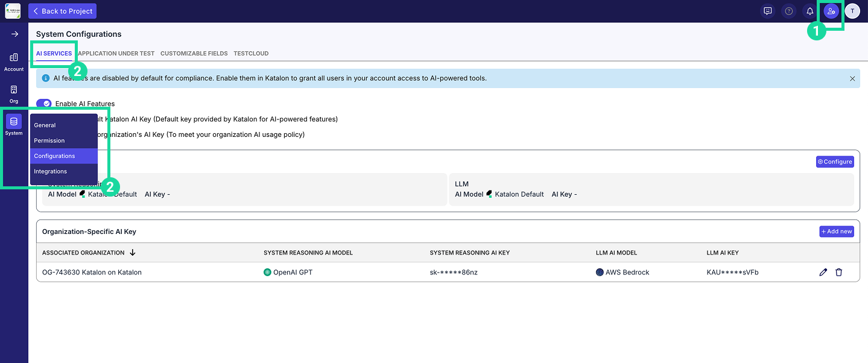
Task: Delete the OG-743630 Katalon on Katalon row
Action: point(838,273)
